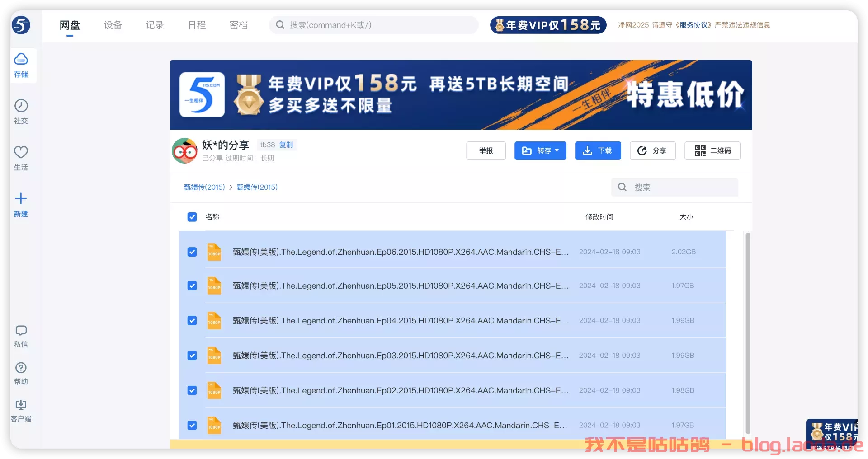Viewport: 868px width, 459px height.
Task: Select the Ep02 file name text
Action: pos(401,390)
